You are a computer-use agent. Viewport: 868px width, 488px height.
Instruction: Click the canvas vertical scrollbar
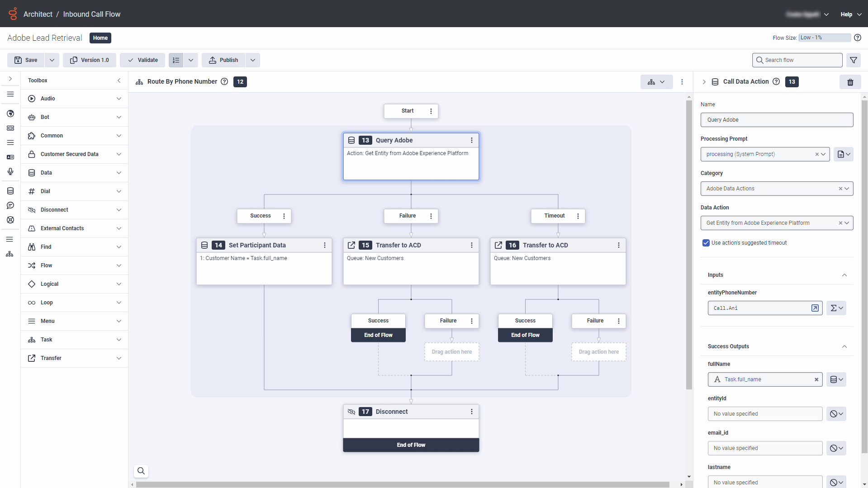[689, 244]
